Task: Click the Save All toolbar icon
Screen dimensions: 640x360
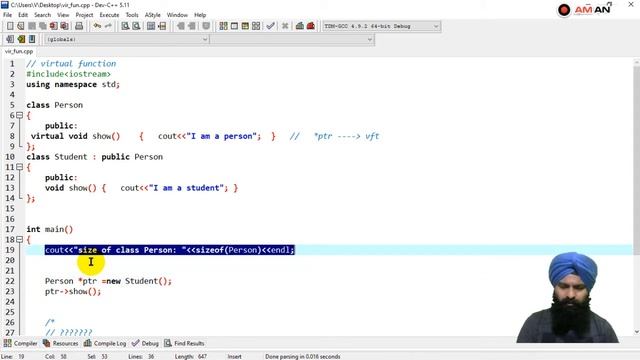Action: point(42,26)
